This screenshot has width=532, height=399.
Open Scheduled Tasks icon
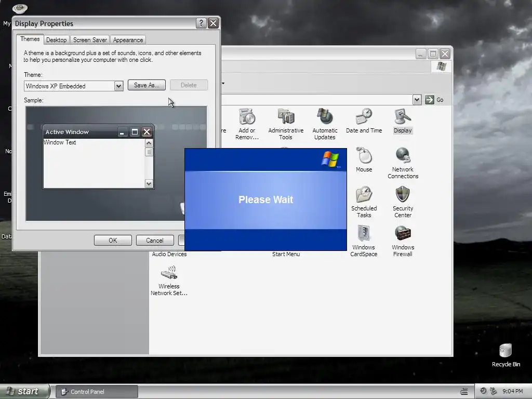[x=364, y=202]
